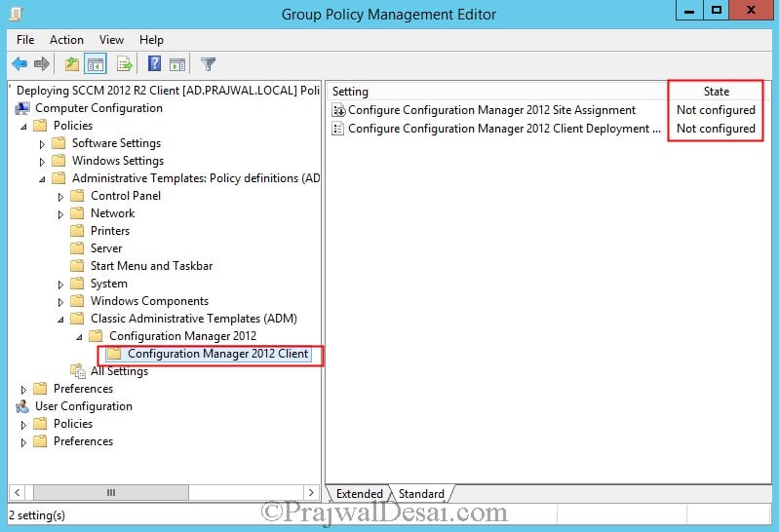Viewport: 779px width, 532px height.
Task: Expand the Network node
Action: coord(60,214)
